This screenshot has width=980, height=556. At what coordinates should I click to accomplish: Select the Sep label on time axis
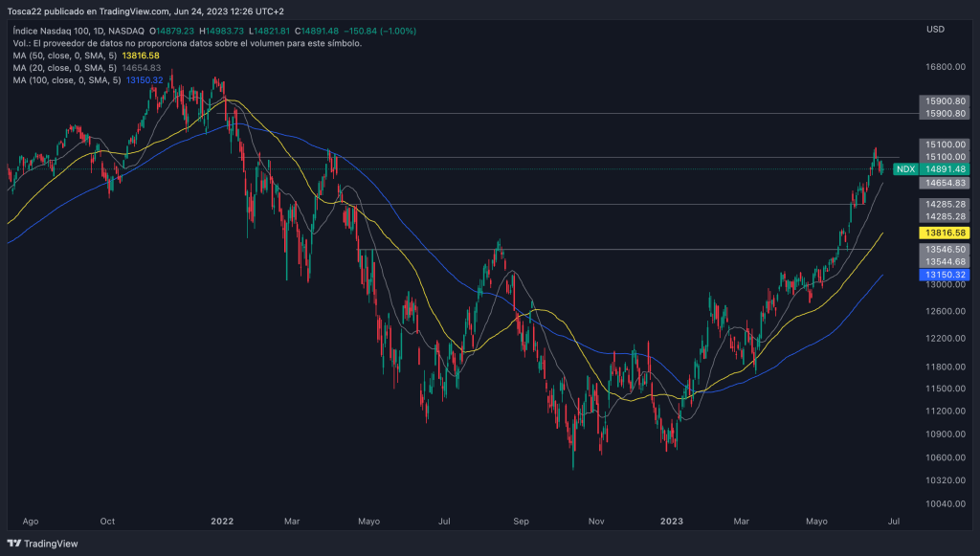point(521,522)
